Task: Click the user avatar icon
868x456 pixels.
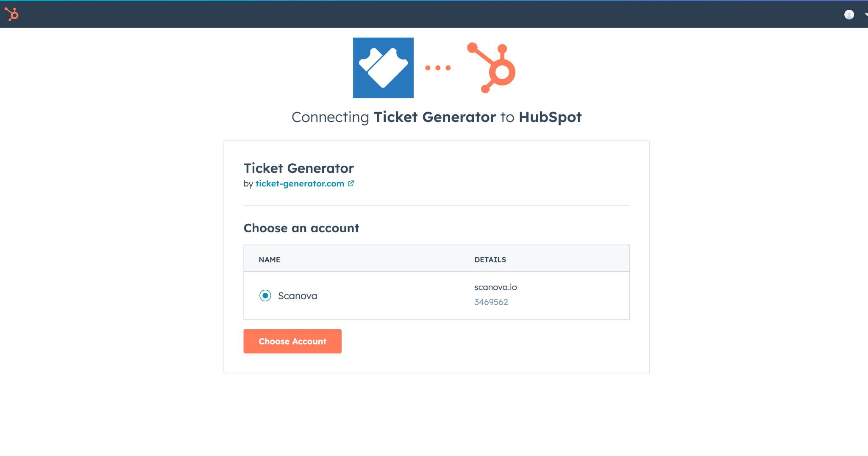Action: [849, 14]
